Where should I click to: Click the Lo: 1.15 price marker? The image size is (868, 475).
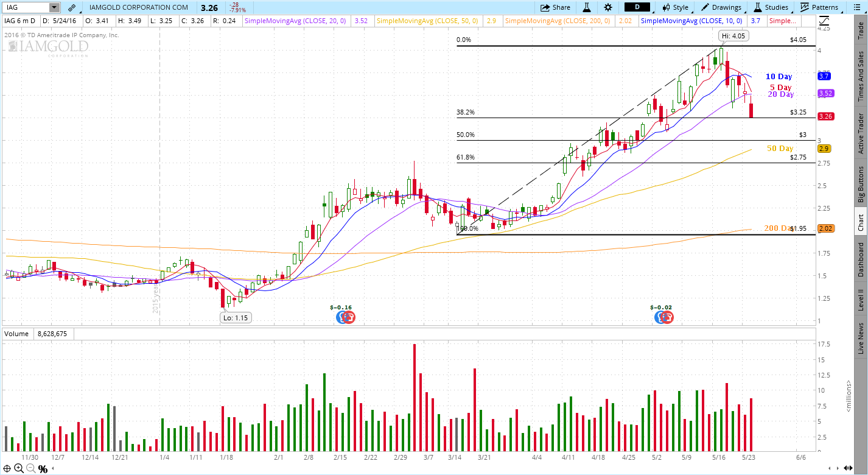tap(236, 317)
